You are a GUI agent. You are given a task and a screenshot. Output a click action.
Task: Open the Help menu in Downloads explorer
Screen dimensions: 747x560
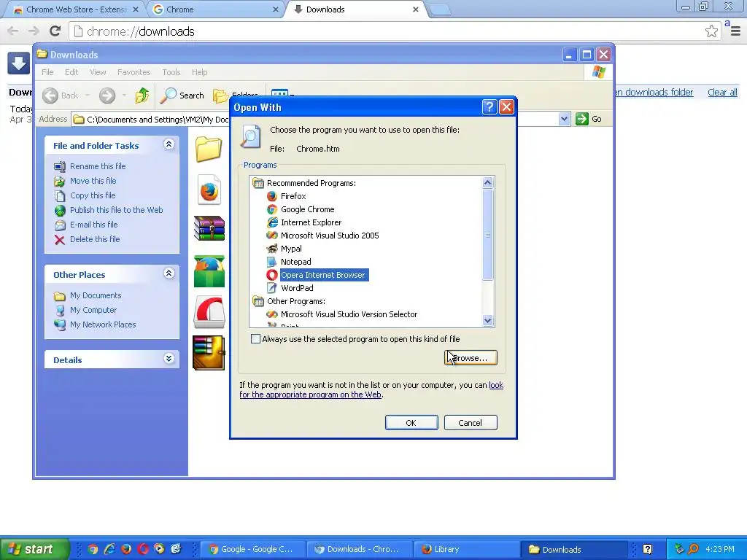pyautogui.click(x=200, y=72)
